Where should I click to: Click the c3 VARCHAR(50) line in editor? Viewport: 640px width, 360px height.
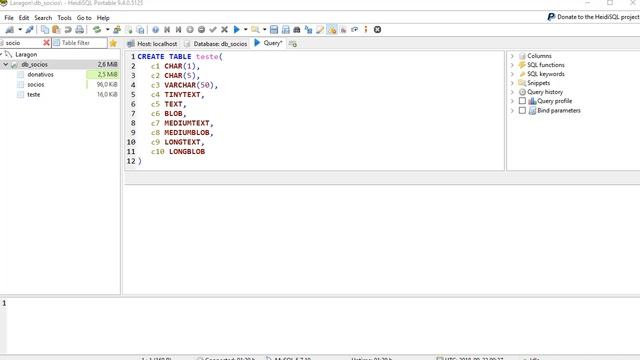184,85
